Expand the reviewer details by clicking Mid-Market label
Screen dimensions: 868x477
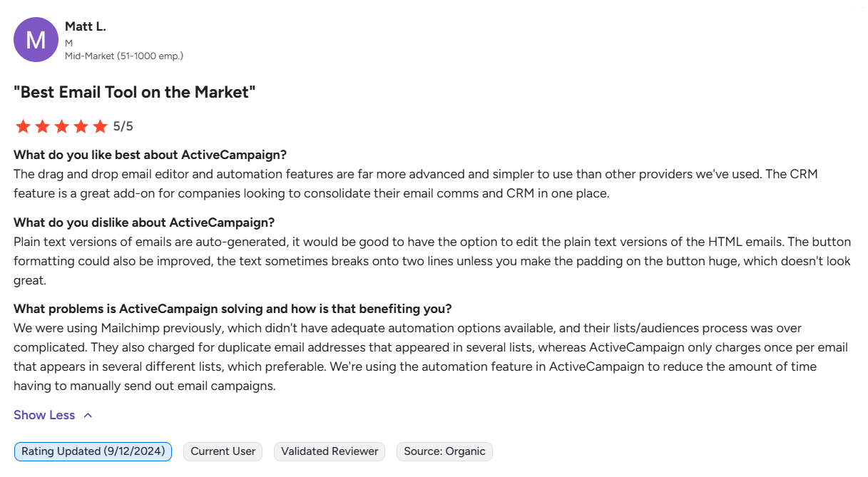125,56
